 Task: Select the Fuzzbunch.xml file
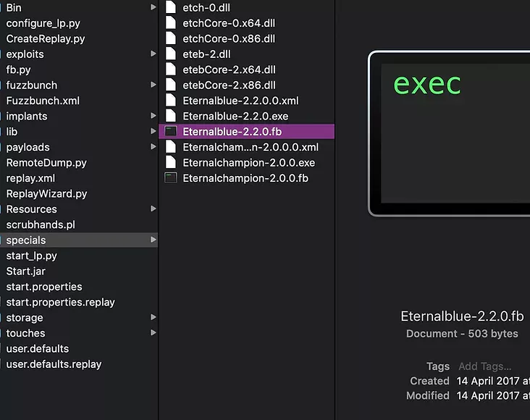pos(43,101)
